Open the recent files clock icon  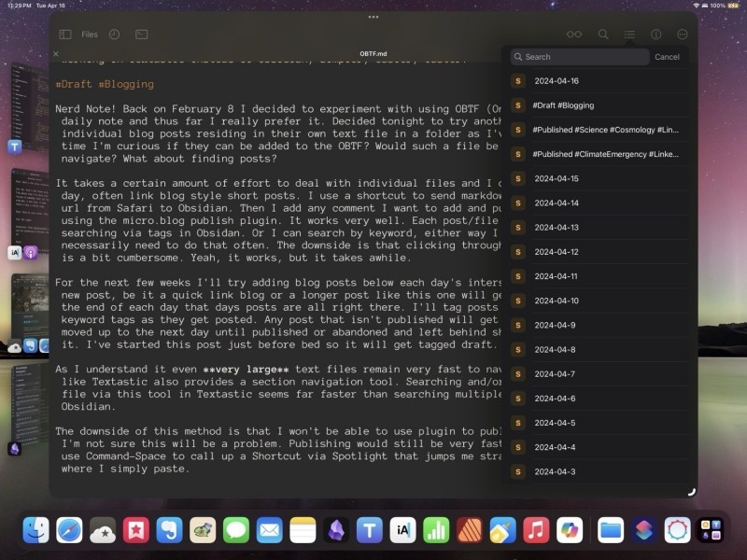[113, 34]
